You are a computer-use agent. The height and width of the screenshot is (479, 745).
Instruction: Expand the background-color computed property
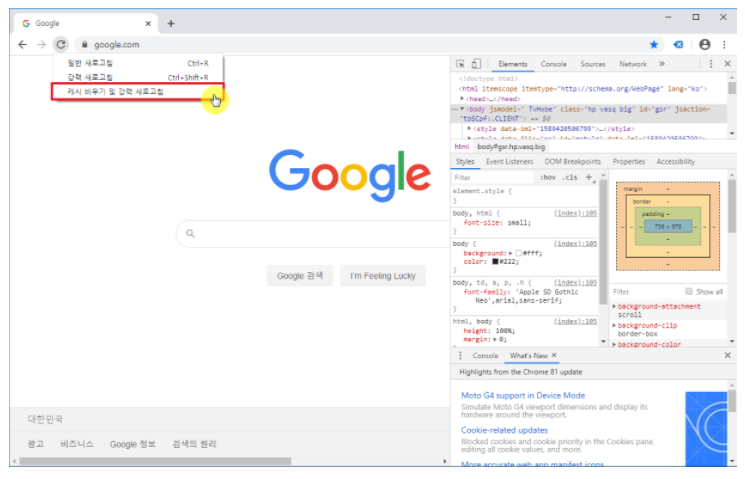(614, 345)
